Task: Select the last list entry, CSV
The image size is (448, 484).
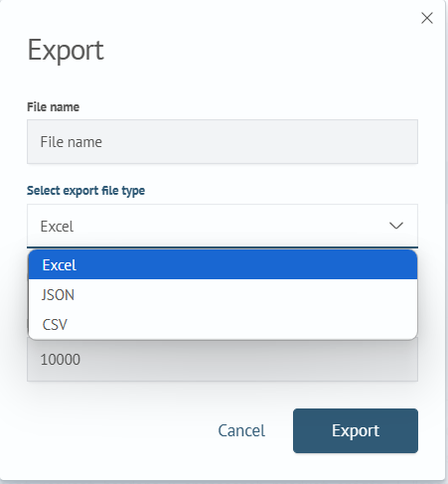Action: 223,324
